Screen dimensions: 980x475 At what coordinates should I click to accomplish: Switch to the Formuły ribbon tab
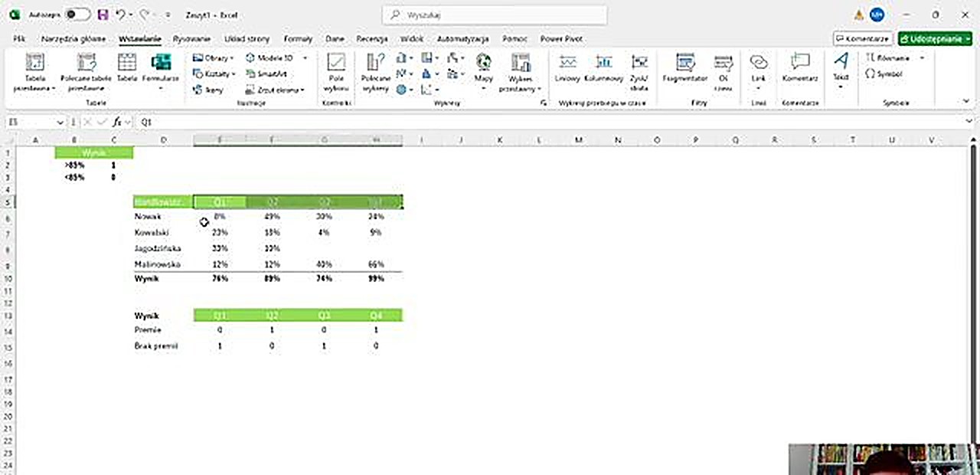click(x=298, y=38)
